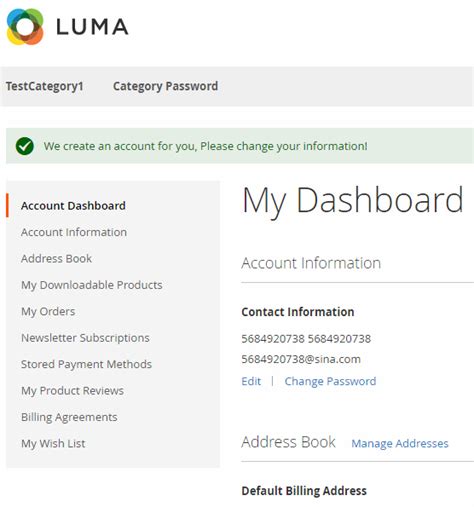
Task: Open the TestCategory1 menu item
Action: (x=45, y=86)
